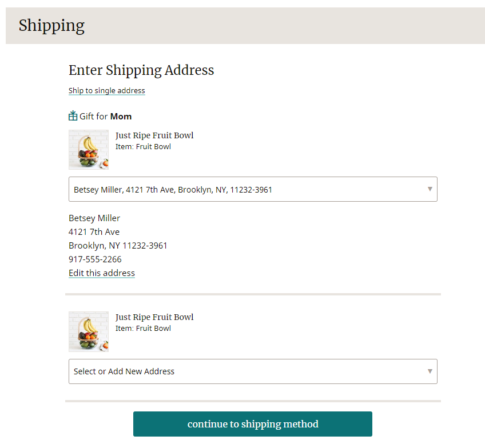Click the Brooklyn, NY 11232-3961 line
Image resolution: width=485 pixels, height=448 pixels.
coord(118,246)
